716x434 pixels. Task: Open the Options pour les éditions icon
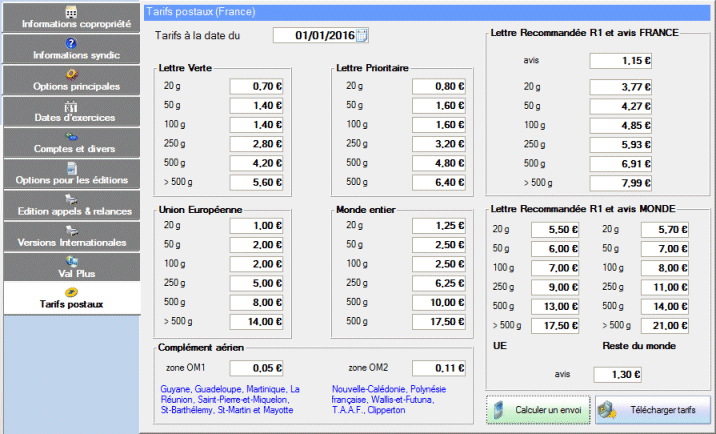tap(70, 168)
